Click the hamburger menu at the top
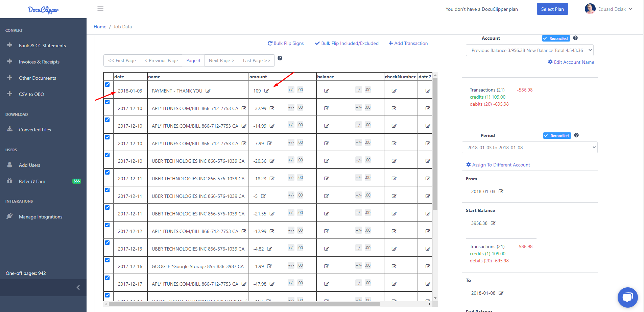This screenshot has height=312, width=644. 100,9
